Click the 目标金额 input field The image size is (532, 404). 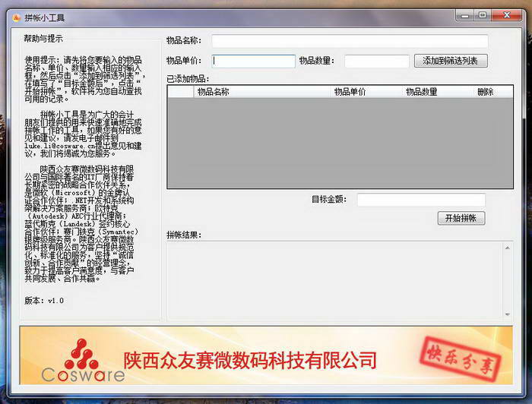pos(421,200)
